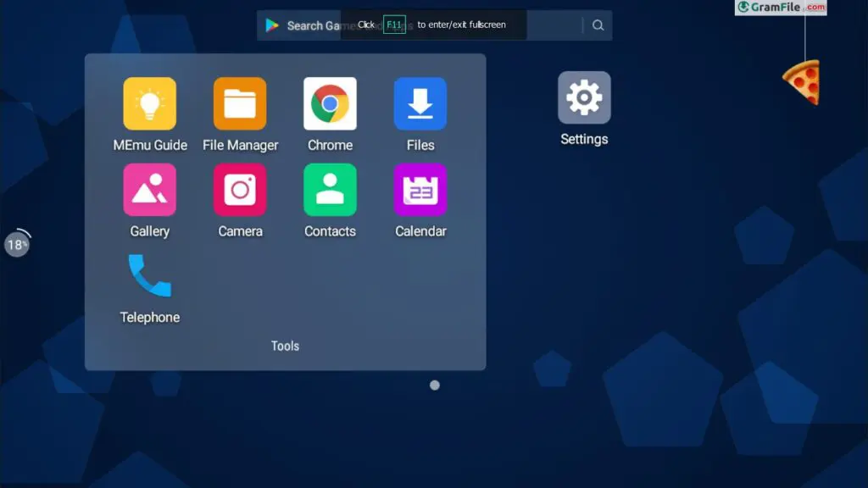Image resolution: width=868 pixels, height=488 pixels.
Task: Open the Files downloads app
Action: (420, 103)
